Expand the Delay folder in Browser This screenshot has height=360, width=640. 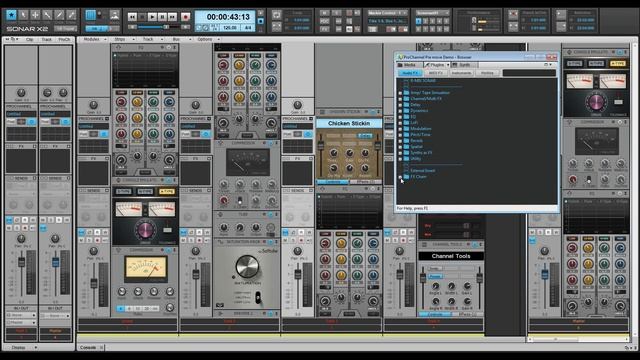pos(400,105)
